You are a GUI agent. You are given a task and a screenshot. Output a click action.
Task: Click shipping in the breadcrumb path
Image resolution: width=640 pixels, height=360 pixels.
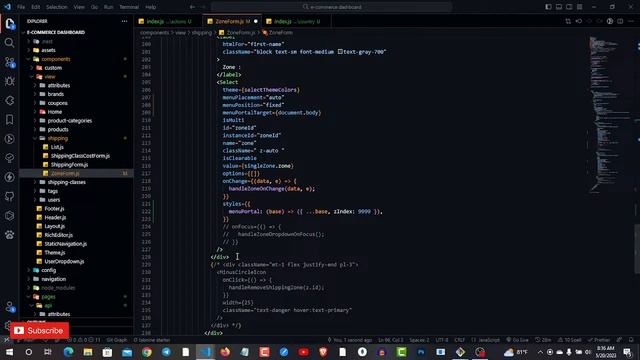pos(202,33)
